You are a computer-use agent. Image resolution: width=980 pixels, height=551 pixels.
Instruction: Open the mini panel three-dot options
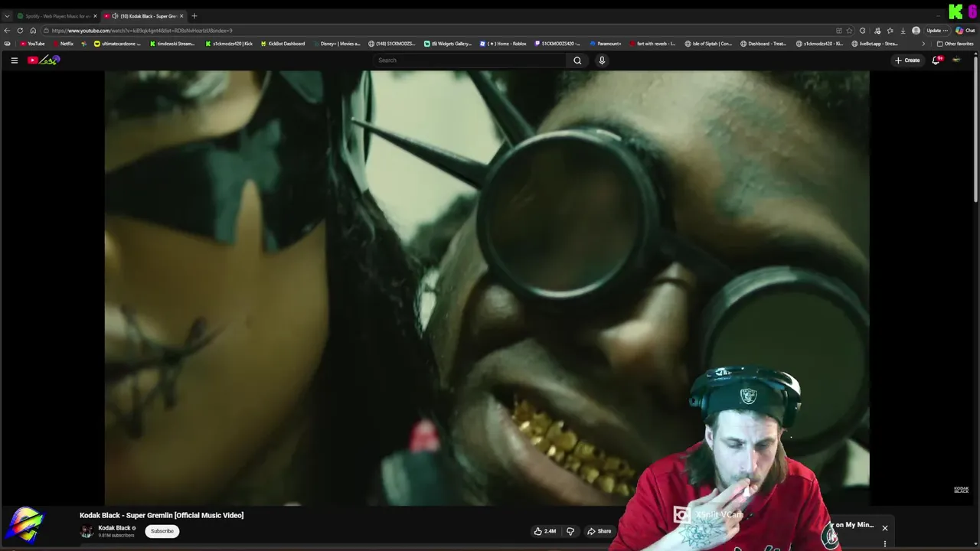click(x=884, y=544)
